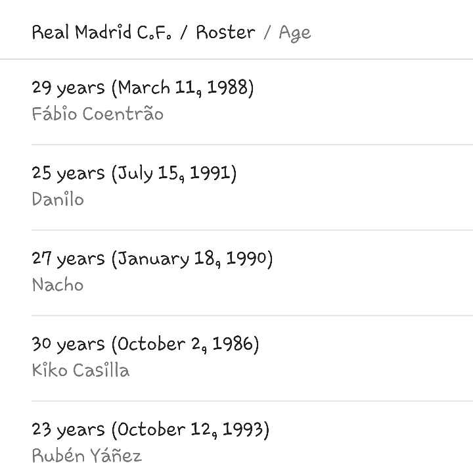Image resolution: width=473 pixels, height=476 pixels.
Task: Click slash separator before Age
Action: (x=267, y=32)
